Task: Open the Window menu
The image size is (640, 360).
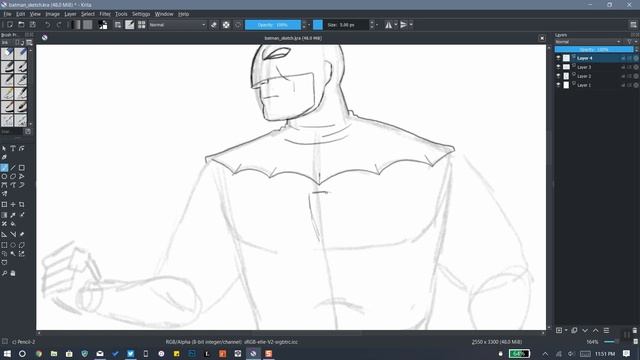Action: click(164, 14)
